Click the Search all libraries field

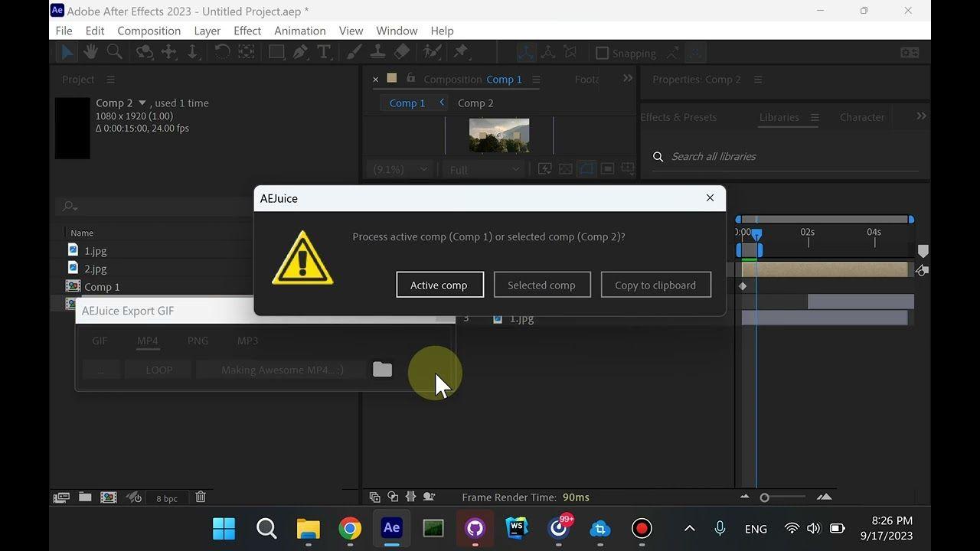point(786,156)
